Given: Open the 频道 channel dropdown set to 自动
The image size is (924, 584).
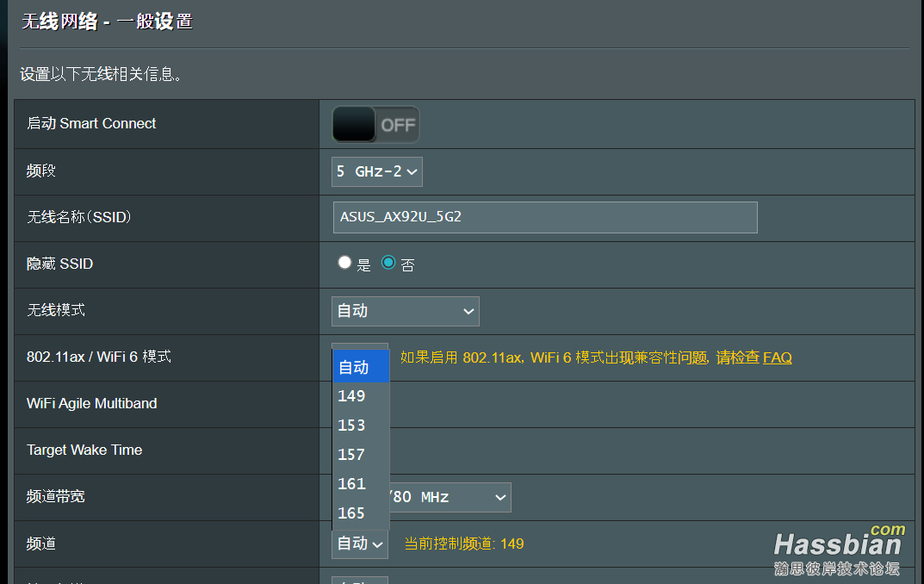Looking at the screenshot, I should pos(359,544).
